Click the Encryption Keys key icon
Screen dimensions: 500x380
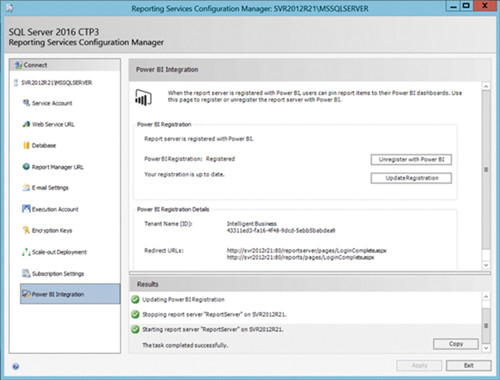tap(26, 230)
